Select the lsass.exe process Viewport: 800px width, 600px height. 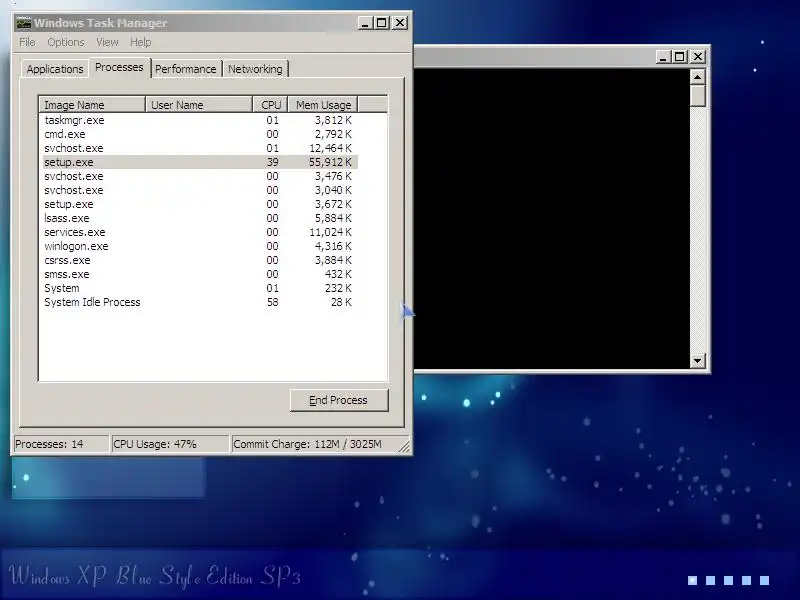click(199, 218)
